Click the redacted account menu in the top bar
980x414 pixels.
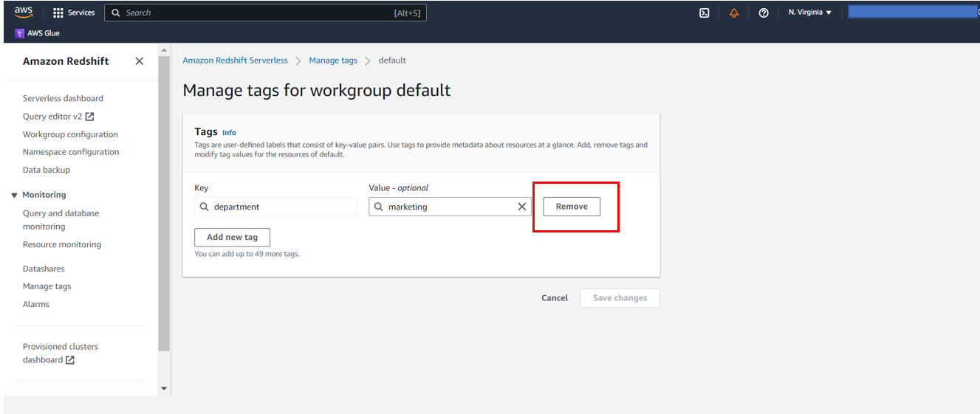[x=913, y=12]
